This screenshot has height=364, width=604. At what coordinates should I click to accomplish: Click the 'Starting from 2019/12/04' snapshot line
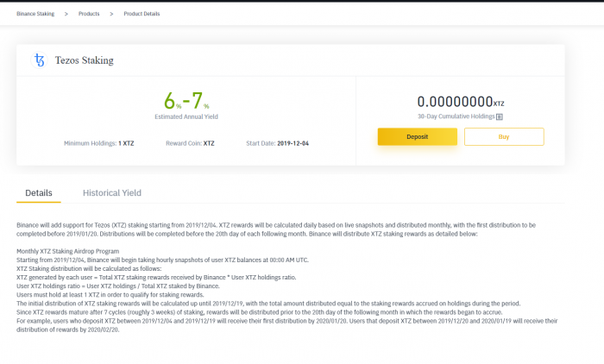[x=162, y=260]
